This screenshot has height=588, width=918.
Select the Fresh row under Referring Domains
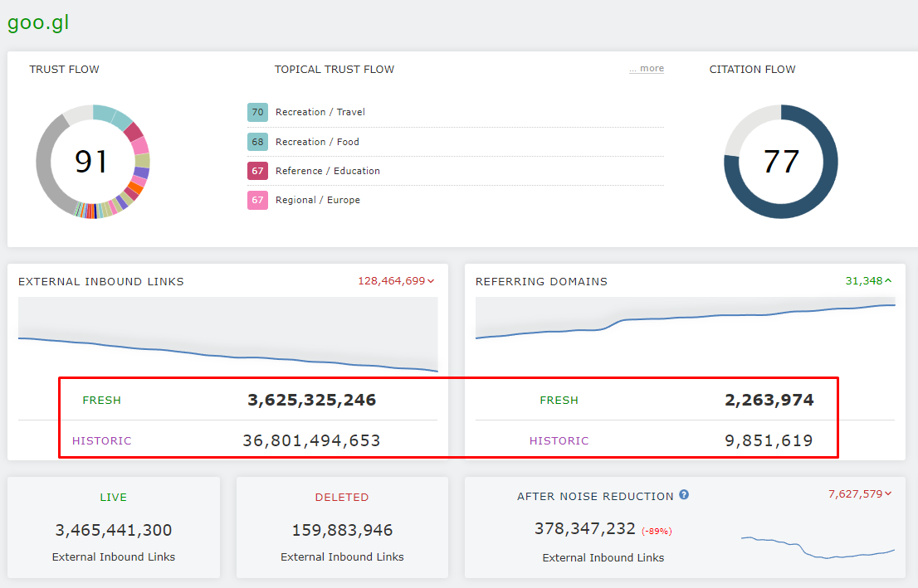click(684, 400)
